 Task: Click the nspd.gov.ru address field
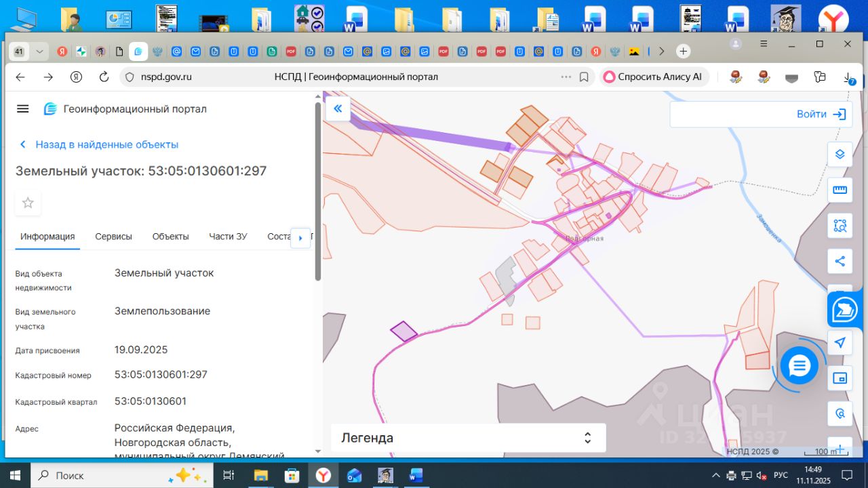[x=166, y=77]
